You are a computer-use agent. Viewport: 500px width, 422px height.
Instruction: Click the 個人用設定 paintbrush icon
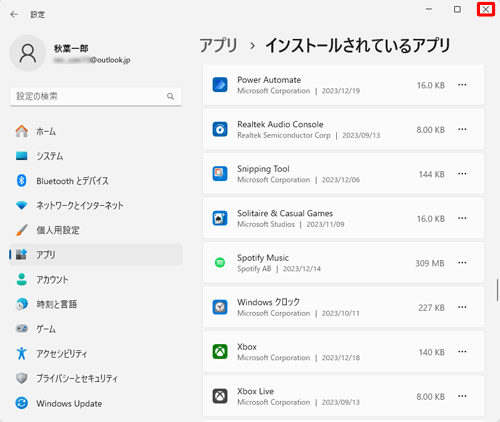tap(22, 230)
